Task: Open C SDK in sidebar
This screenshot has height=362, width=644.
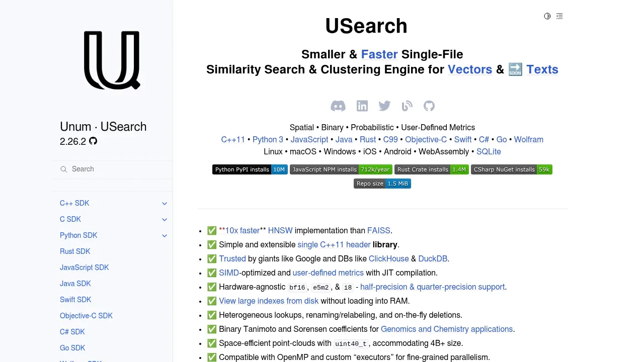Action: [70, 219]
